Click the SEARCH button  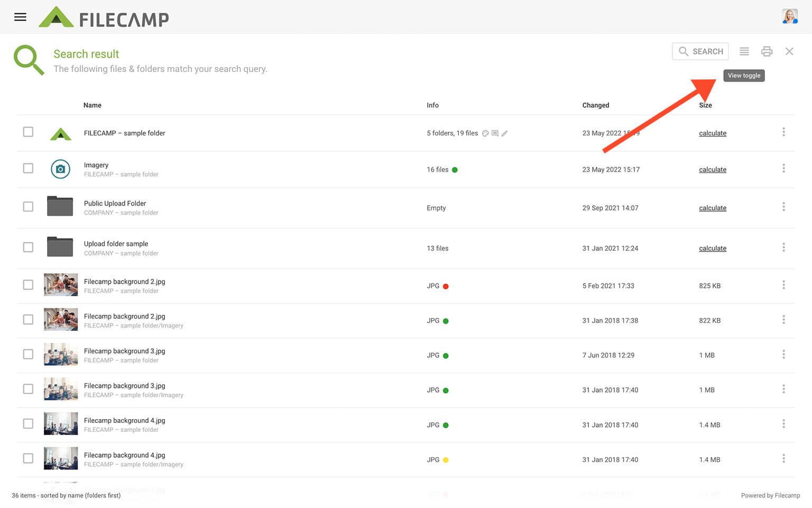[700, 51]
